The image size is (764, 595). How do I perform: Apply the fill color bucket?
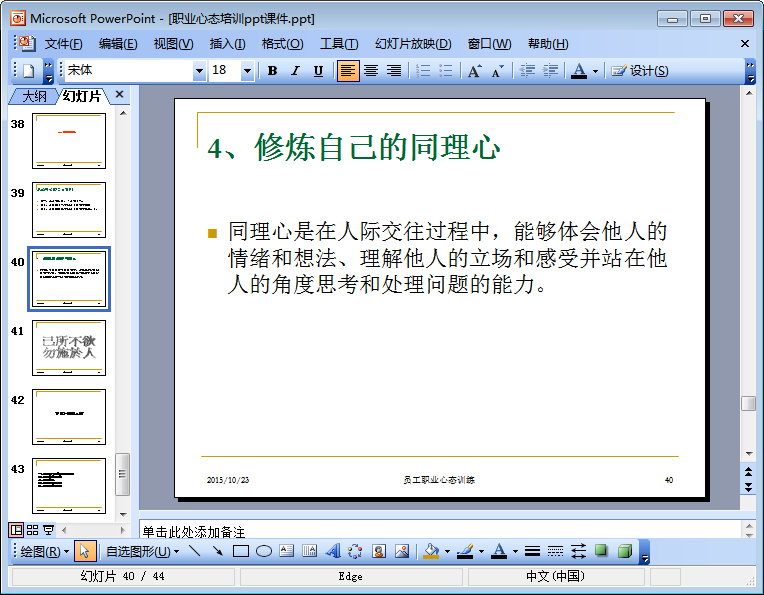[431, 552]
